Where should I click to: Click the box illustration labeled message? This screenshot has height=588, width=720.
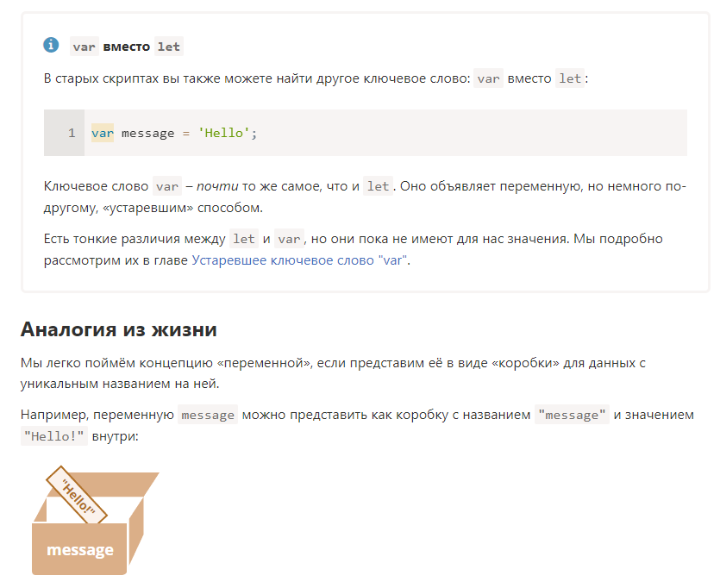tap(96, 520)
